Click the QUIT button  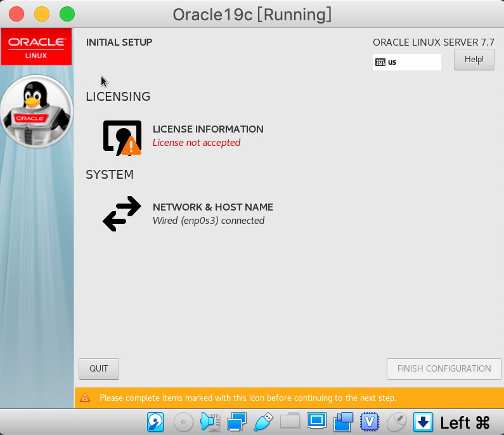99,369
